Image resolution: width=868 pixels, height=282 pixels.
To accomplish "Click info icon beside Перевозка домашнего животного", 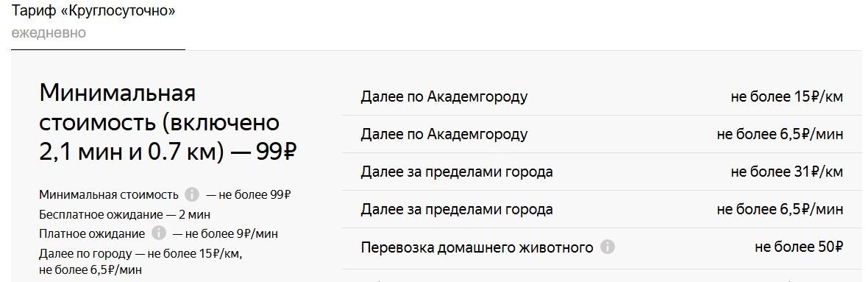I will click(x=608, y=247).
